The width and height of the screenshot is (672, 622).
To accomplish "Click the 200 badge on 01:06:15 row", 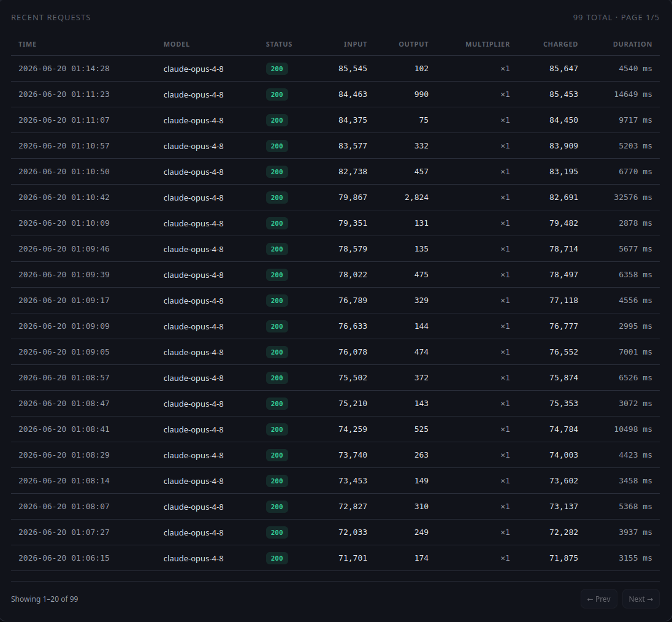I will [277, 558].
